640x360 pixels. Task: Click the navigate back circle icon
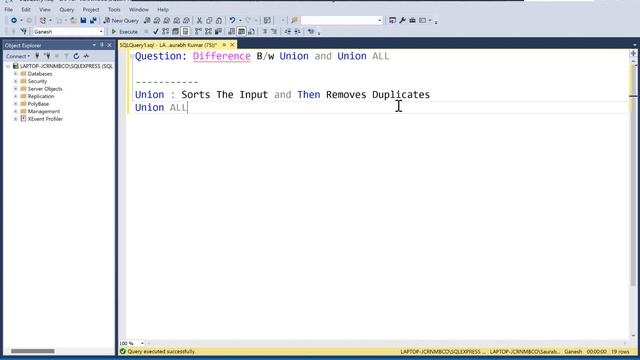[14, 20]
